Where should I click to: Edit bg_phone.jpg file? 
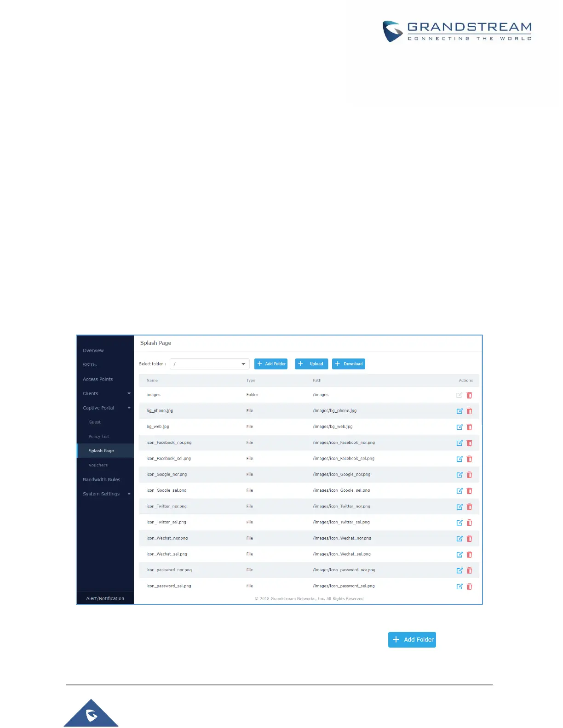tap(459, 411)
